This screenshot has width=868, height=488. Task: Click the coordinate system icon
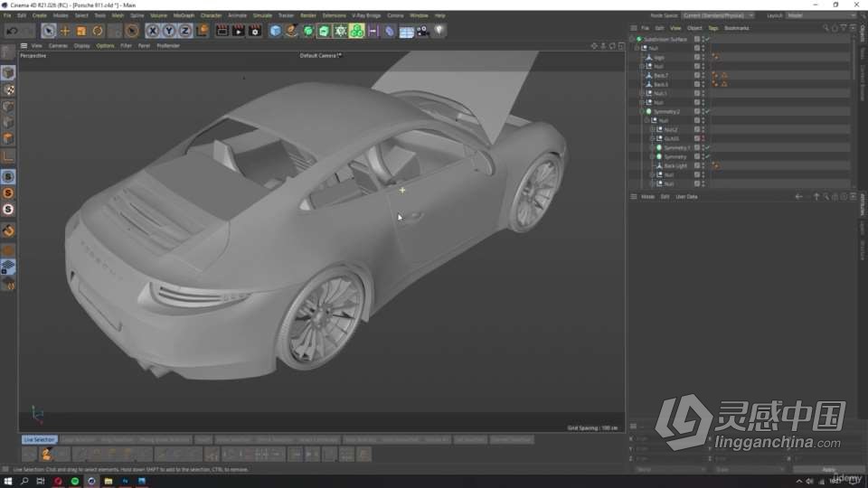(x=202, y=31)
